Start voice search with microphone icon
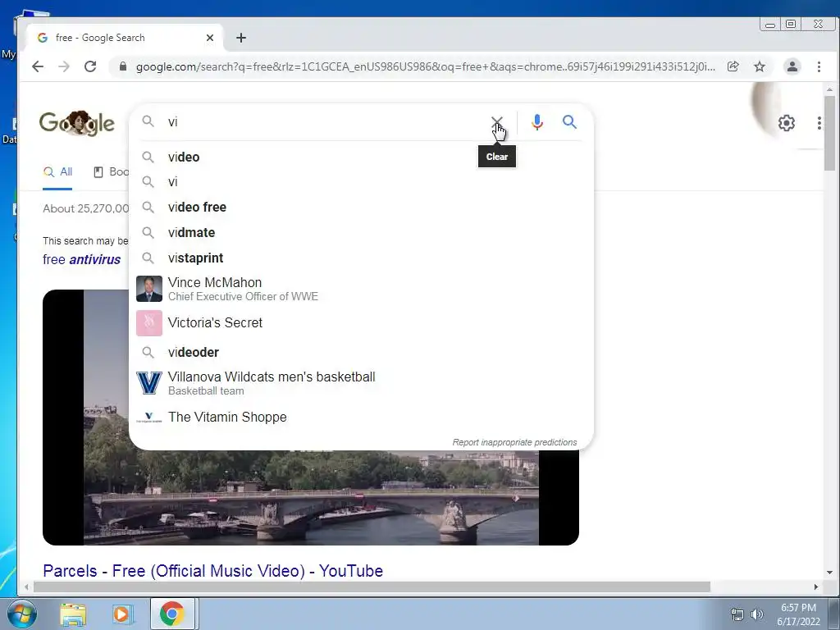 [536, 122]
